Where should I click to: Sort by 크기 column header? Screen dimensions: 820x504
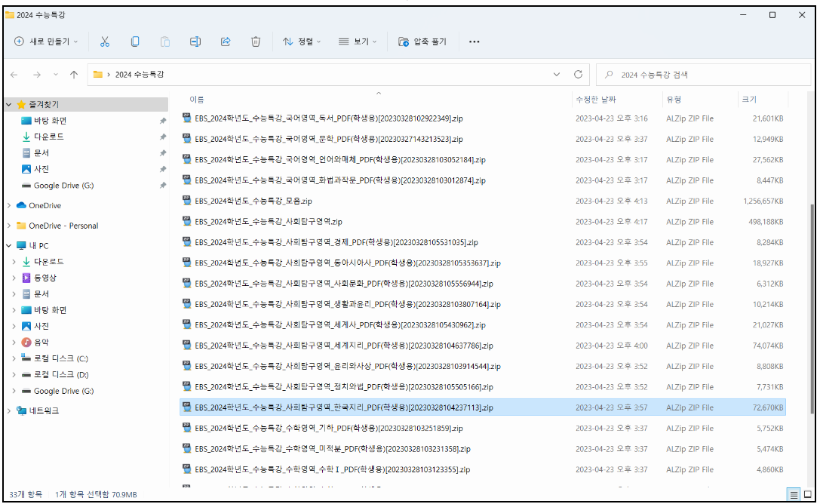pos(749,100)
